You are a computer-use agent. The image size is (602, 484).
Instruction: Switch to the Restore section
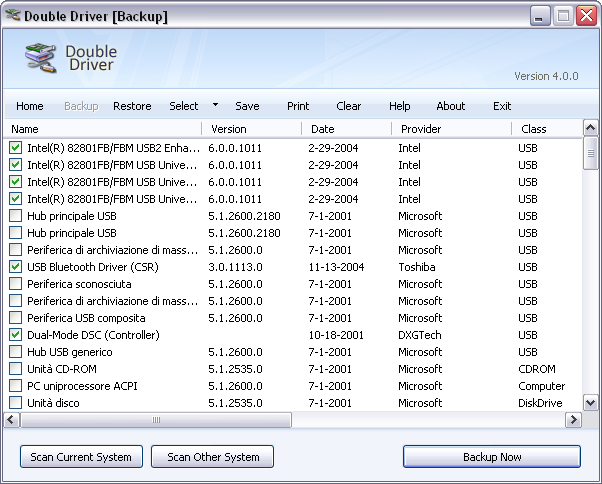(132, 106)
